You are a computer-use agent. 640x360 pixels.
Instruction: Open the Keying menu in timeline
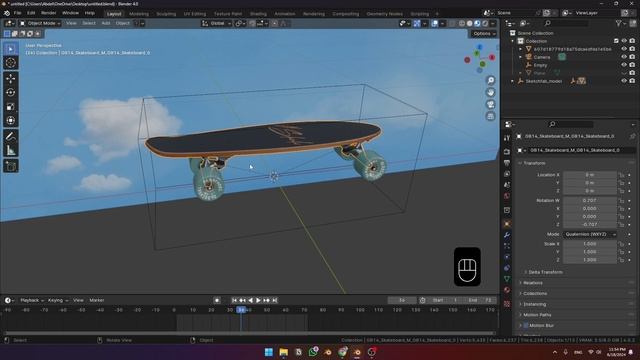click(58, 300)
